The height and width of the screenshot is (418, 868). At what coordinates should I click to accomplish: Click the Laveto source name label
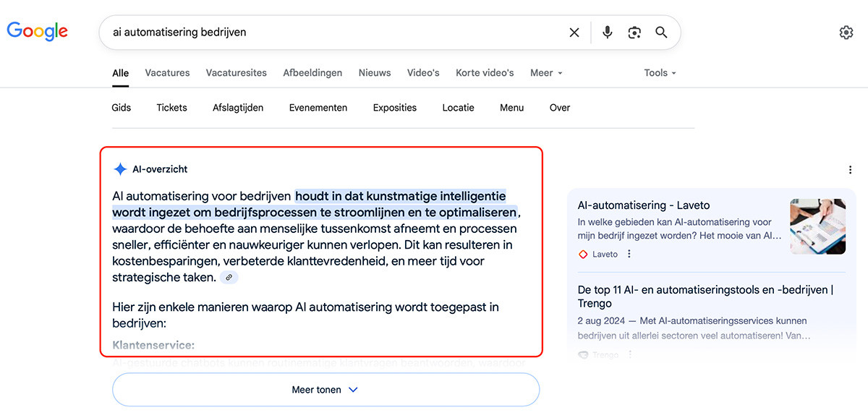[605, 255]
